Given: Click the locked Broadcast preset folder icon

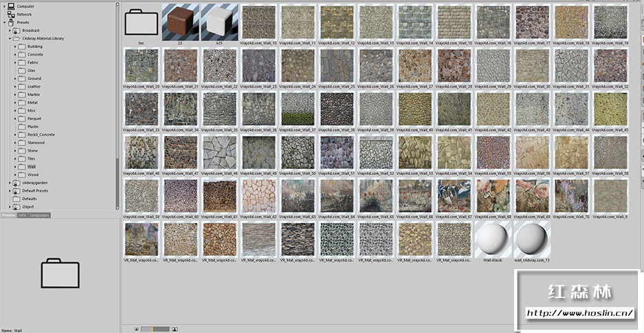Looking at the screenshot, I should (16, 30).
